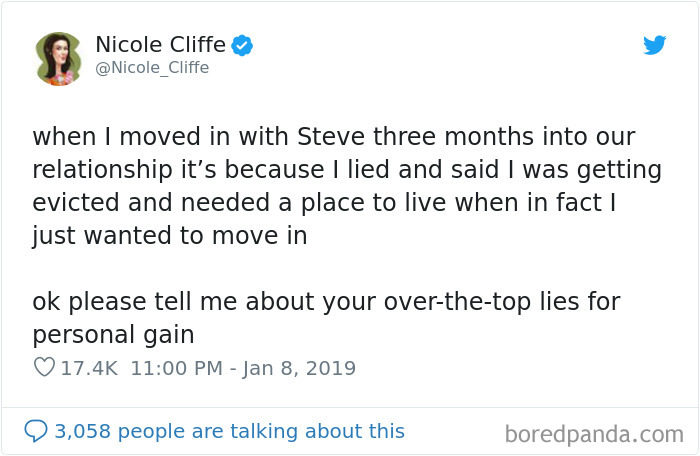Open Nicole Cliffe's profile avatar
Screen dimensions: 700x456
tap(58, 59)
